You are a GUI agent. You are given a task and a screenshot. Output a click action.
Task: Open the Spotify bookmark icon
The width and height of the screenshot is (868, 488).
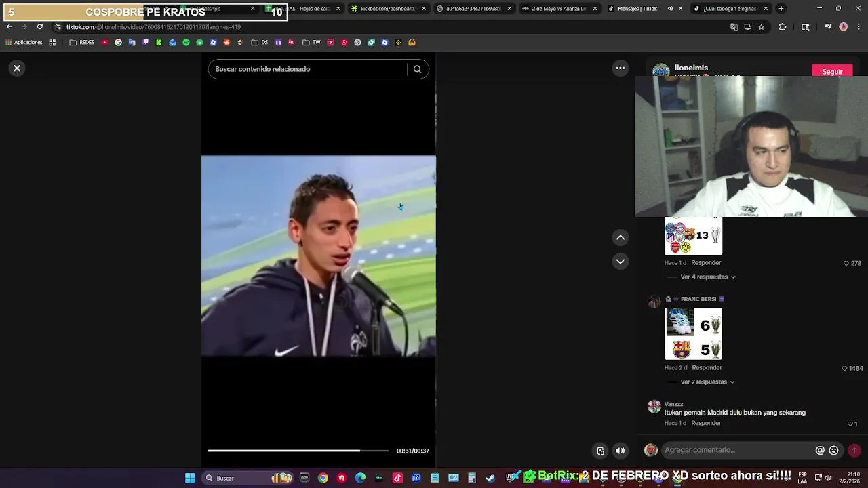coord(186,42)
